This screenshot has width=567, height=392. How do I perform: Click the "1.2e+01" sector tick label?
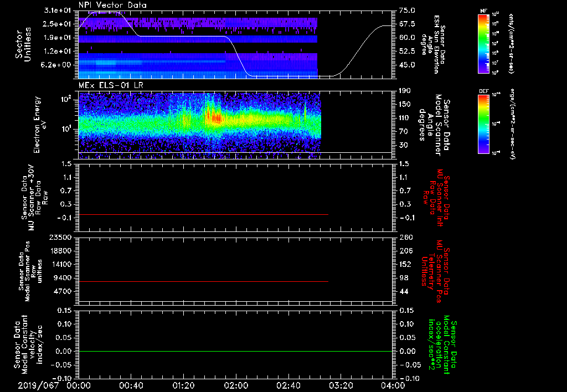[x=58, y=51]
